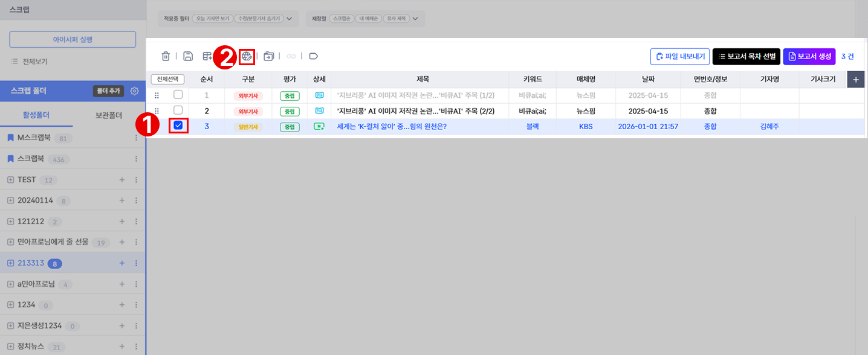The image size is (868, 355).
Task: Click the floppy disk save icon
Action: click(x=188, y=56)
